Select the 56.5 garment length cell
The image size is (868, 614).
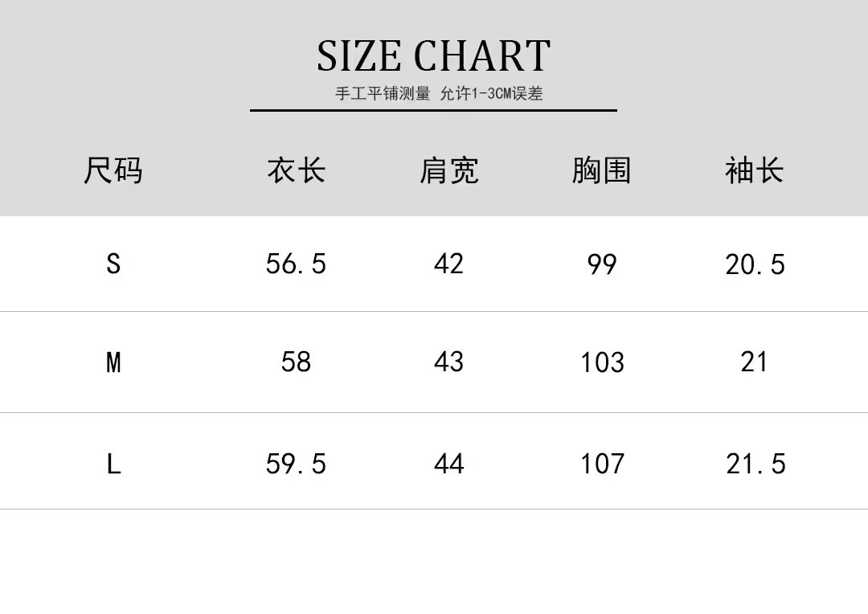click(296, 264)
